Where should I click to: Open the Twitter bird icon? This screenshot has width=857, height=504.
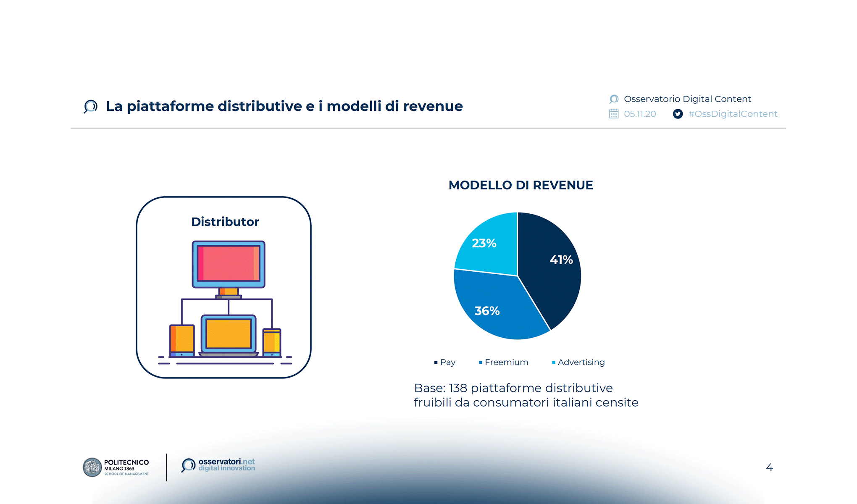[677, 113]
